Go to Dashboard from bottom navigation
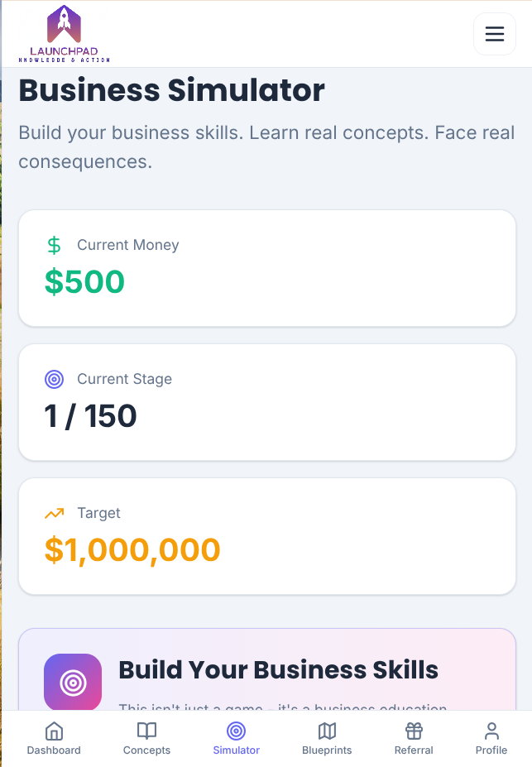Viewport: 532px width, 767px height. (53, 739)
